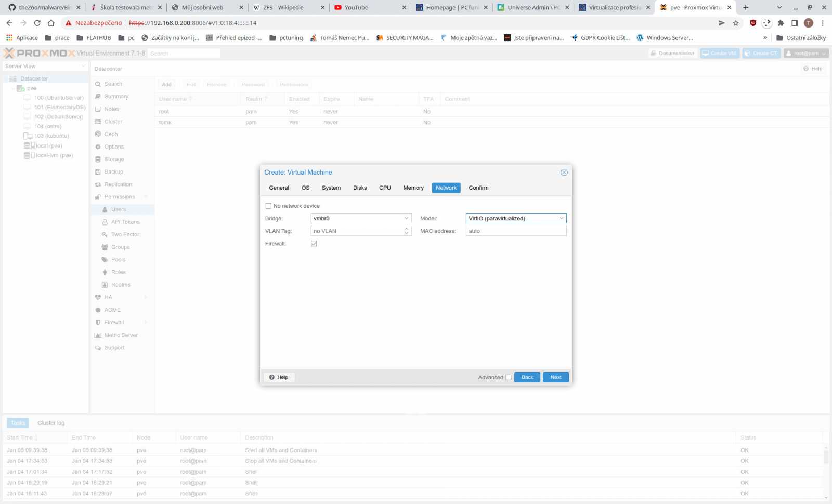Open the Server View dropdown

45,66
